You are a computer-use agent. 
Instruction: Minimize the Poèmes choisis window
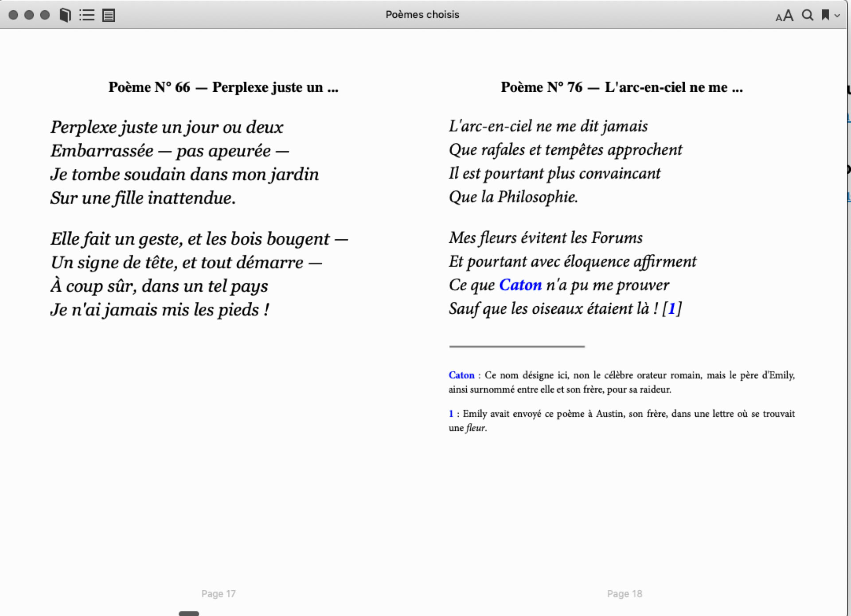click(x=29, y=15)
